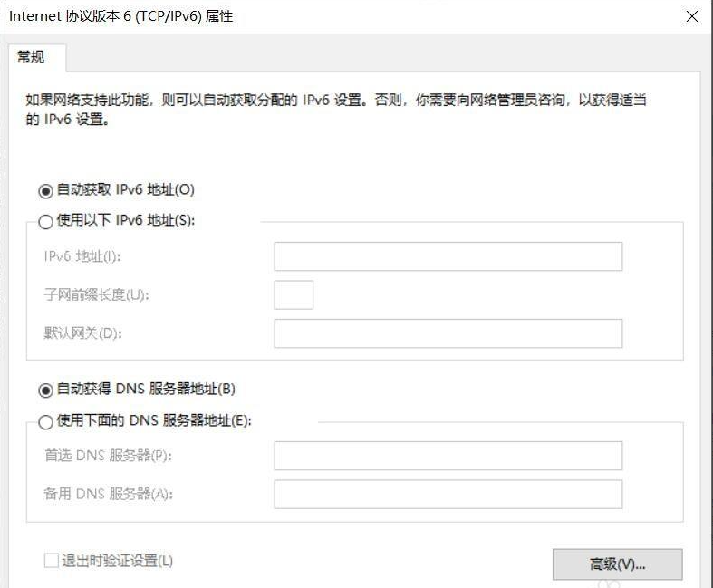
Task: Click the 首选 DNS 服务器 input box
Action: [448, 456]
